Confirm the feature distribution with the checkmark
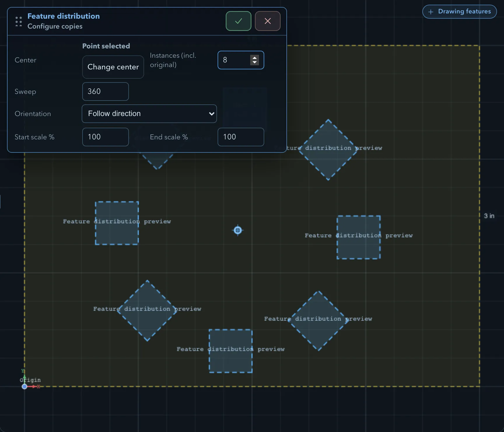This screenshot has width=504, height=432. click(x=238, y=21)
